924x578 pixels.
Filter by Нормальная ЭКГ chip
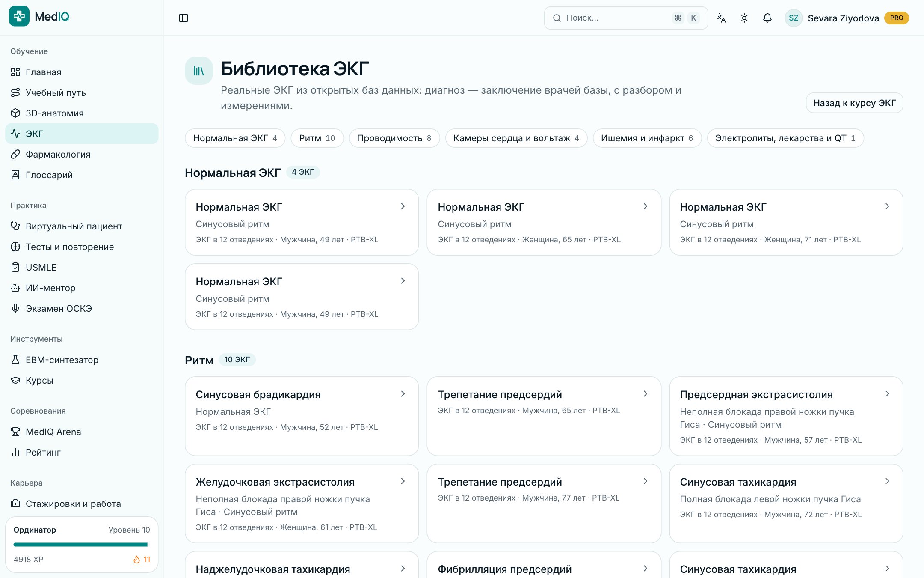pos(235,138)
